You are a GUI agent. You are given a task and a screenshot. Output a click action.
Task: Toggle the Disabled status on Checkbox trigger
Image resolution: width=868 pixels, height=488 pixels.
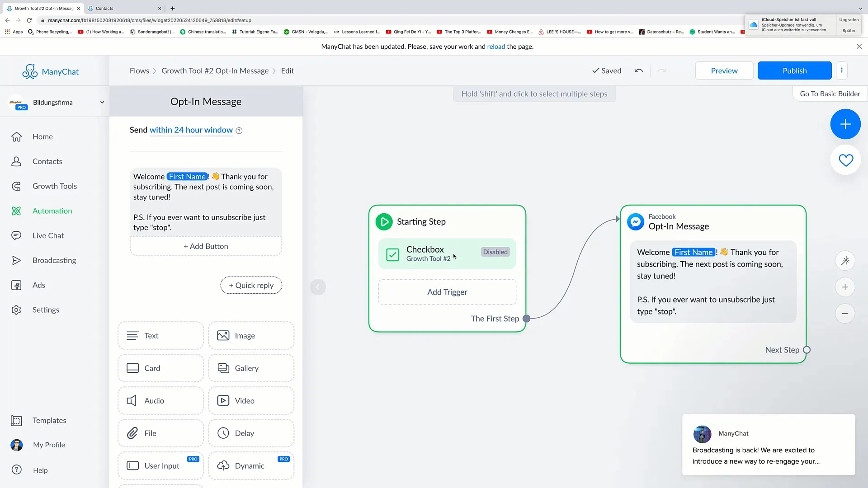[495, 251]
